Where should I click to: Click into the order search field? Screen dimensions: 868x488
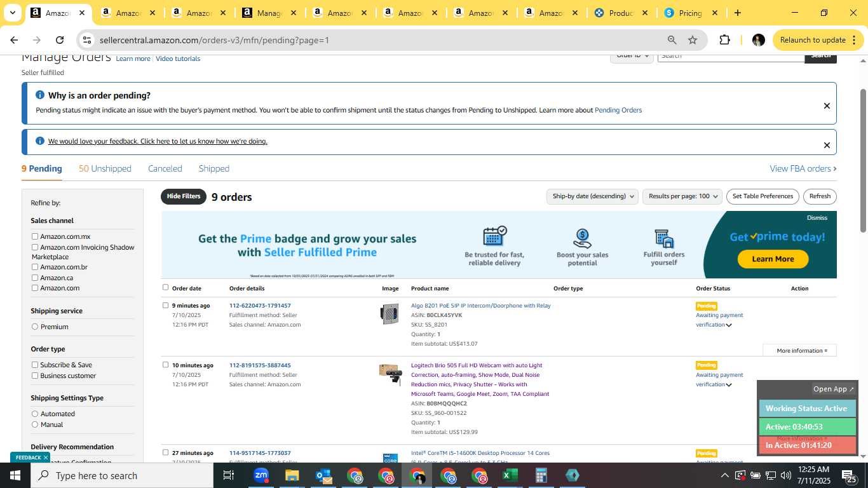click(731, 56)
